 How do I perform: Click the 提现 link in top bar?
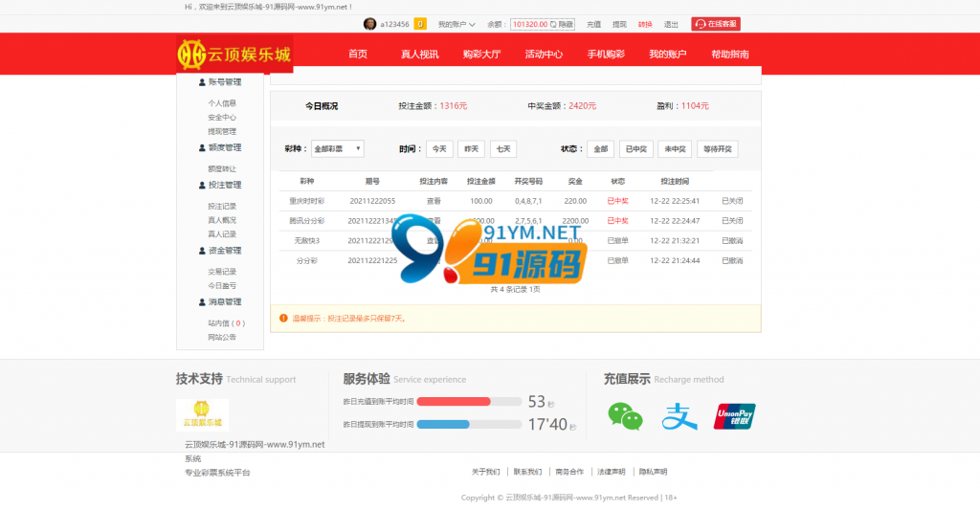619,24
